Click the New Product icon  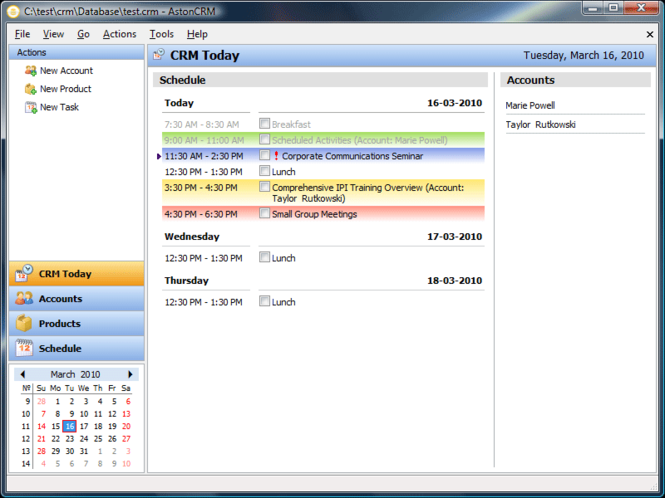31,89
